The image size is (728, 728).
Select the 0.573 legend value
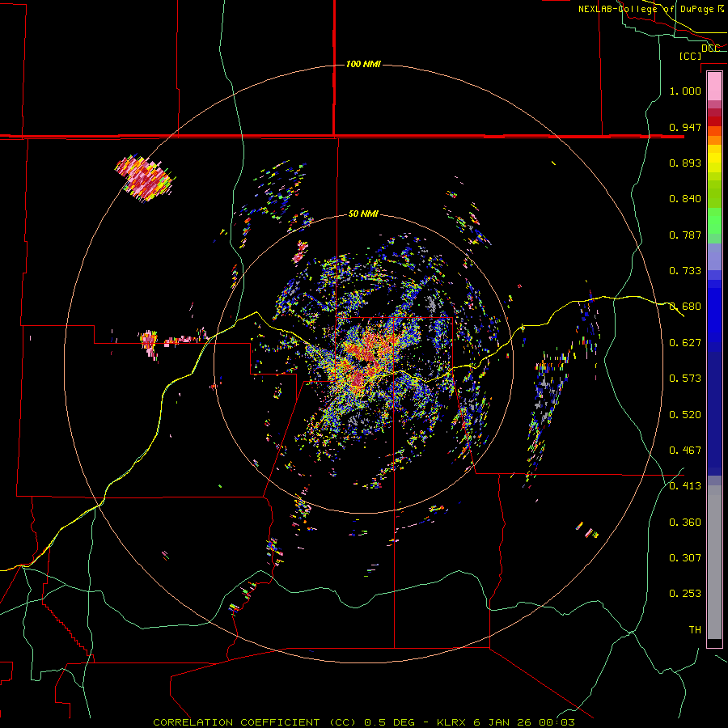pyautogui.click(x=685, y=379)
